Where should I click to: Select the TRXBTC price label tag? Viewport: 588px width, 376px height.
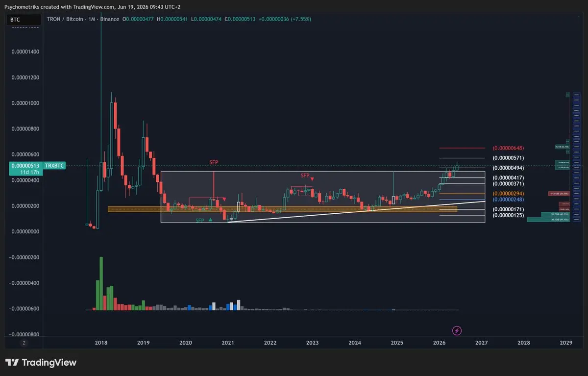pos(55,166)
